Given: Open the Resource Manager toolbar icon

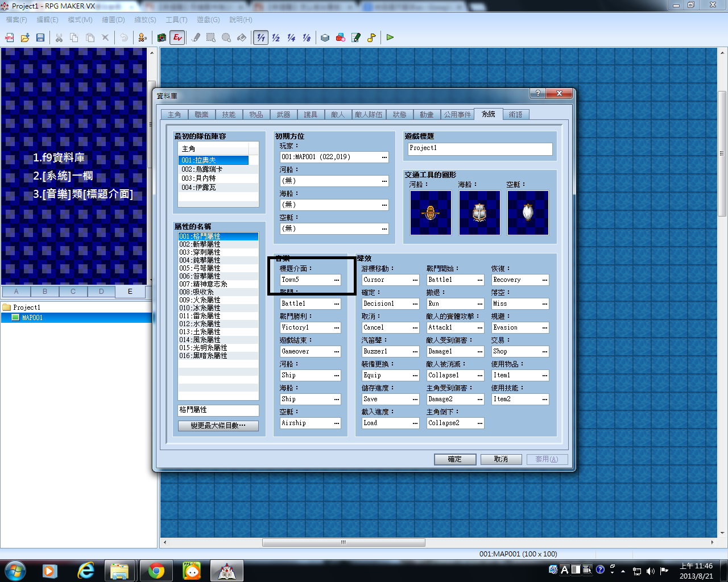Looking at the screenshot, I should pyautogui.click(x=341, y=38).
